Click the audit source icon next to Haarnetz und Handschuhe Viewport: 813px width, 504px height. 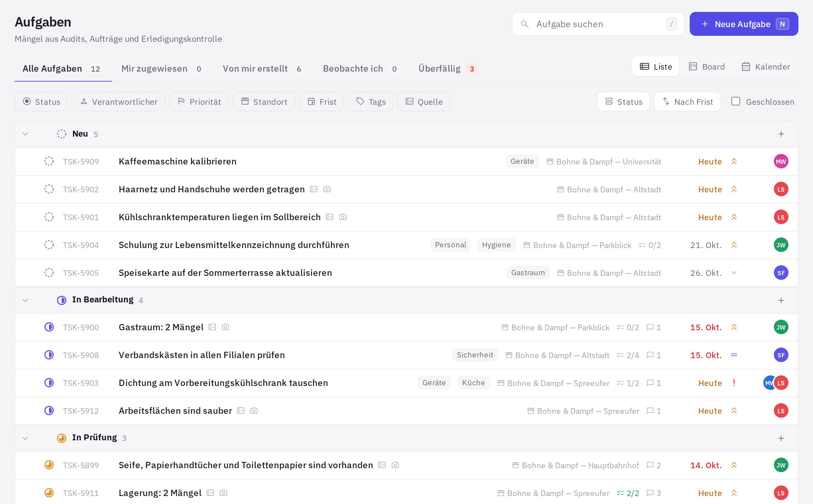click(314, 189)
